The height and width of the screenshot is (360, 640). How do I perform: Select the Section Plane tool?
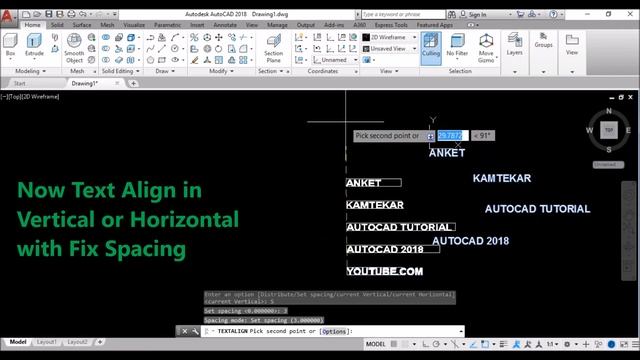coord(273,48)
